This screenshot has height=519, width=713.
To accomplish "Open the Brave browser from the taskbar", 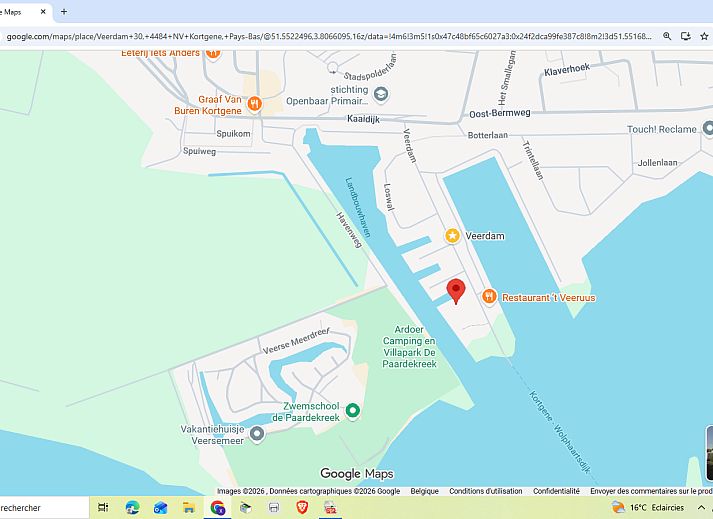I will pos(302,508).
